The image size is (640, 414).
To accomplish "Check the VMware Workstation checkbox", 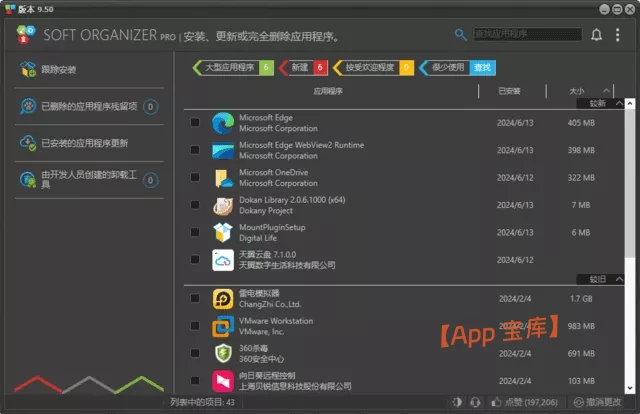I will [195, 325].
